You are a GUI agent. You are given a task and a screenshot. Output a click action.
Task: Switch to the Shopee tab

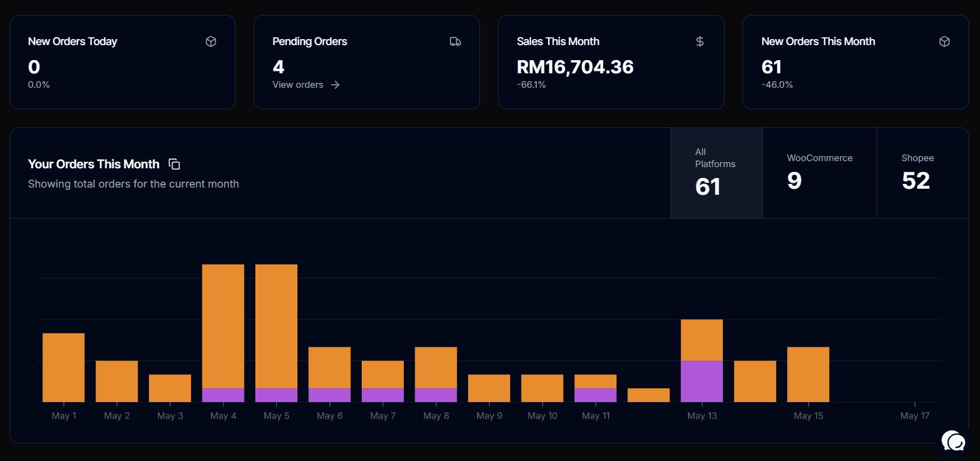pos(922,173)
